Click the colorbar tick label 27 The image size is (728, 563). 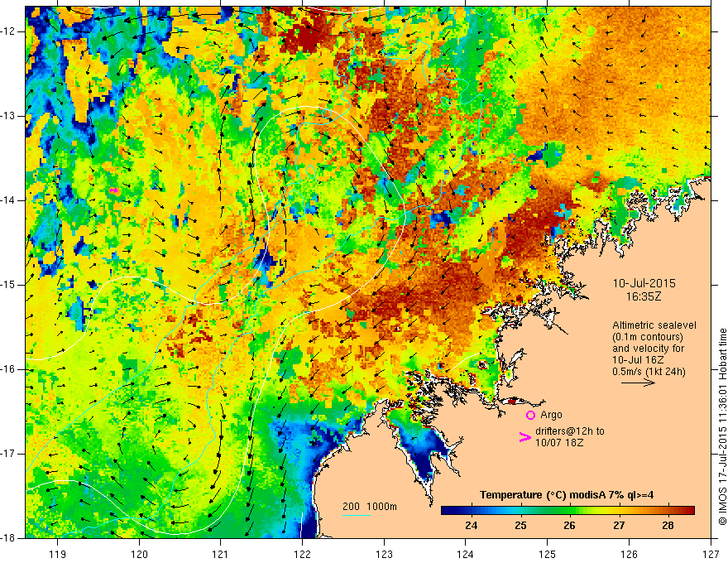point(619,526)
